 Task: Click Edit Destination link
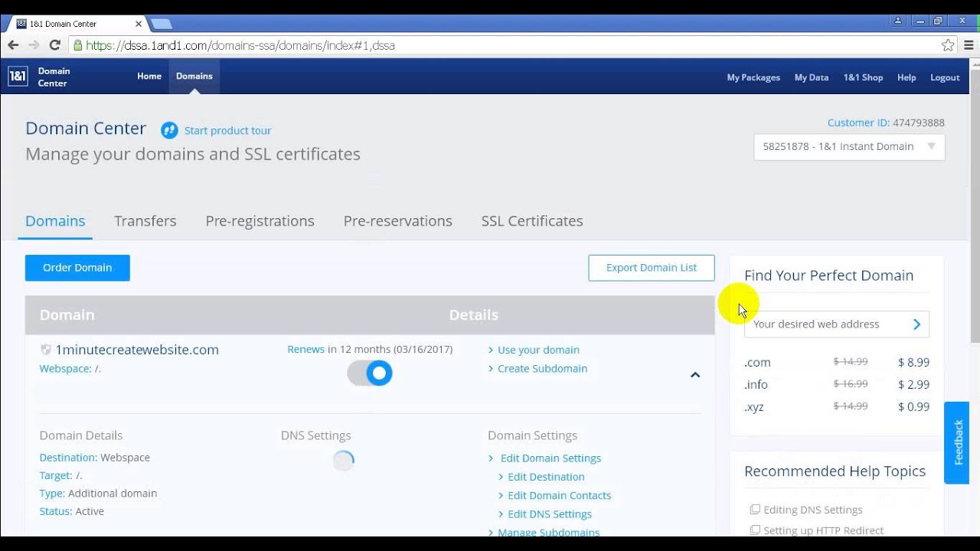[x=546, y=477]
